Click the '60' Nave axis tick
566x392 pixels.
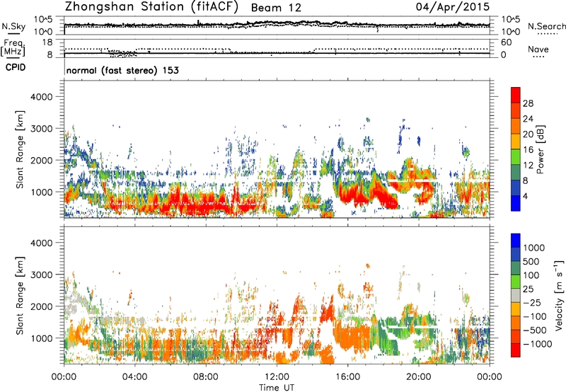pos(506,42)
